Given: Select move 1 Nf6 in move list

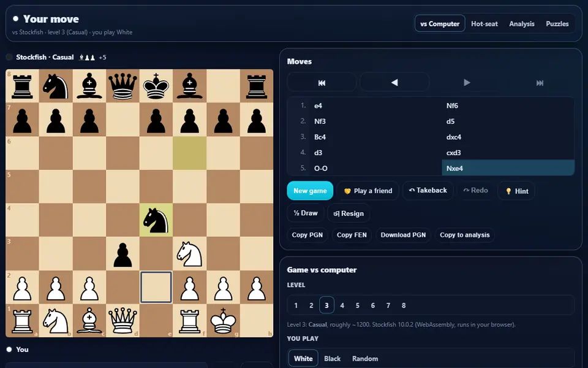Looking at the screenshot, I should (x=508, y=105).
